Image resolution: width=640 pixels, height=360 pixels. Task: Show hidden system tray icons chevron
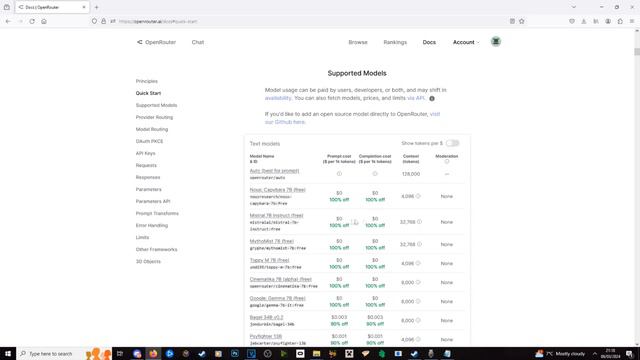click(x=595, y=354)
